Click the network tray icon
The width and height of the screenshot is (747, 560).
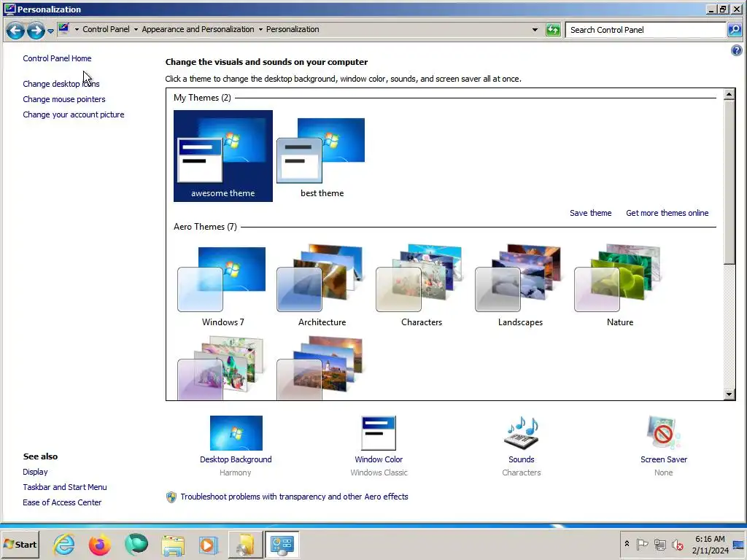(x=659, y=544)
